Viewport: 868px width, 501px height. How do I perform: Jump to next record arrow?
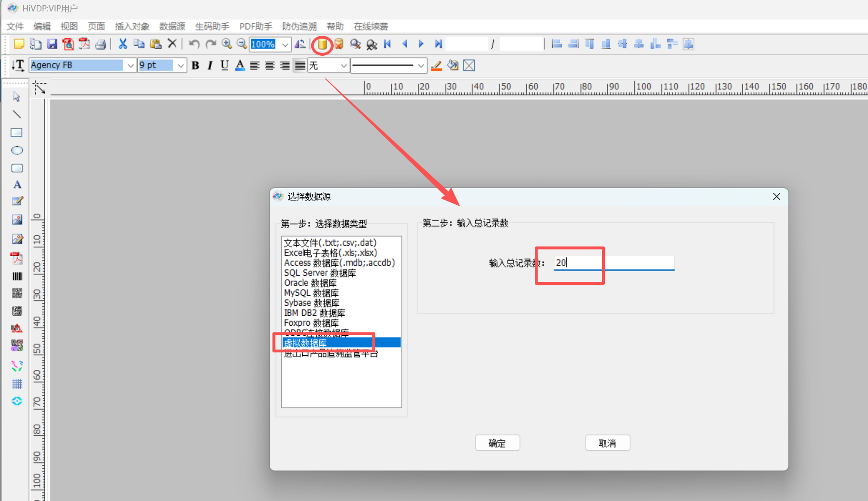tap(421, 44)
